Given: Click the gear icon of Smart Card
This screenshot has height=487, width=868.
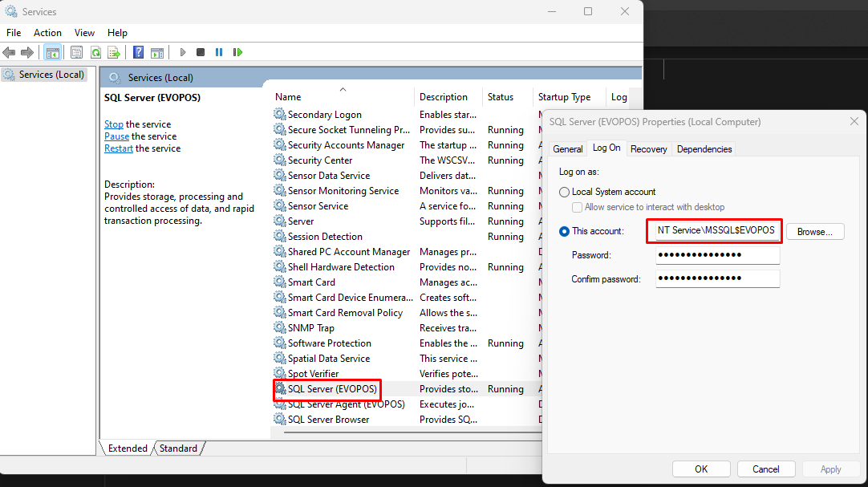Looking at the screenshot, I should pyautogui.click(x=280, y=282).
